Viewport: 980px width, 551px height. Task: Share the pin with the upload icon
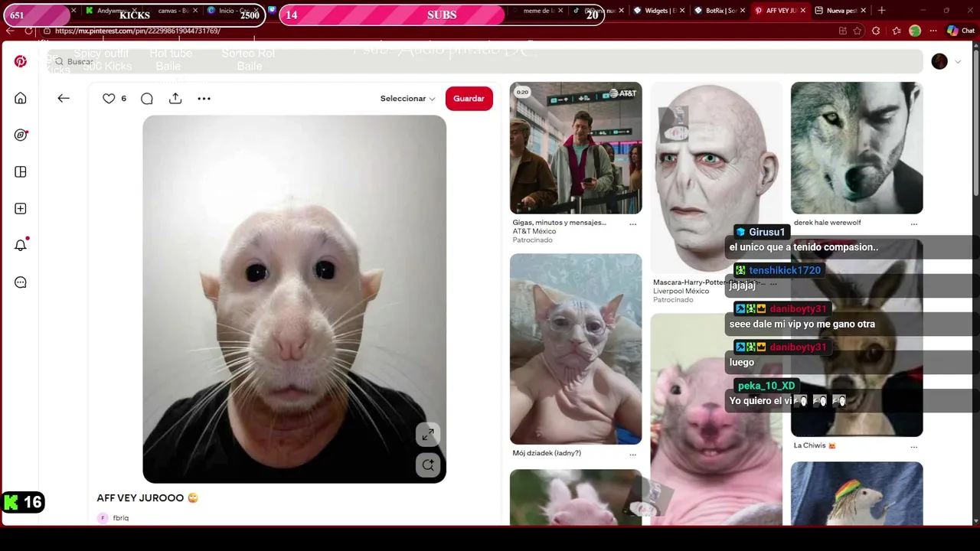pyautogui.click(x=175, y=98)
